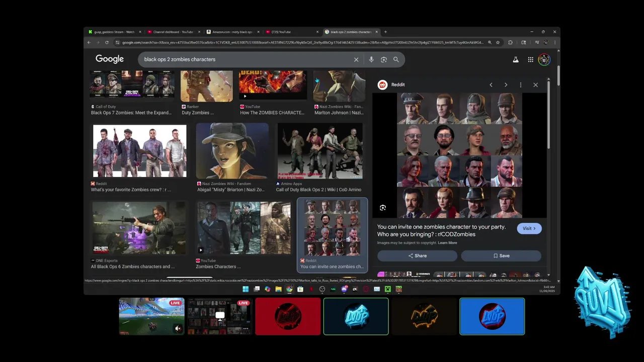Open Discord from the taskbar
Viewport: 644px width, 362px height.
(x=344, y=289)
